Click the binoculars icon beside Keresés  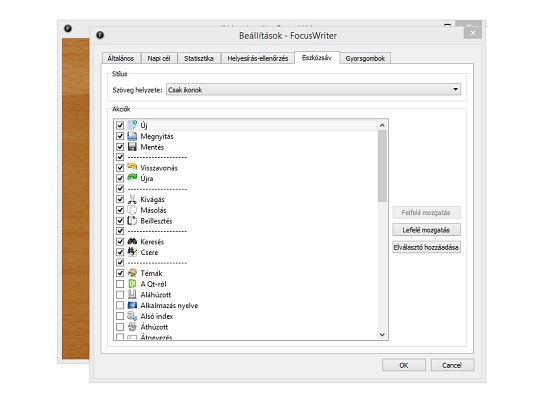[x=132, y=241]
